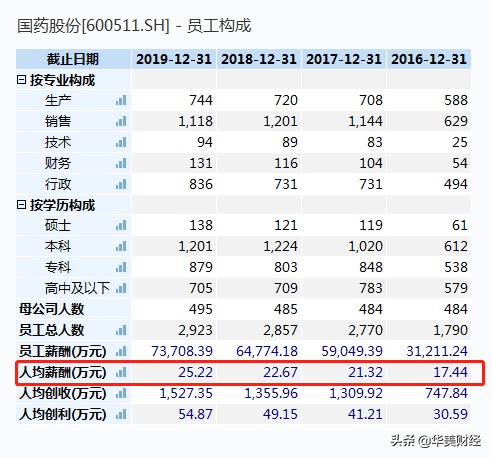Viewport: 492px width, 458px height.
Task: Select value 22.67 in 人均薪酬 row
Action: (x=280, y=372)
